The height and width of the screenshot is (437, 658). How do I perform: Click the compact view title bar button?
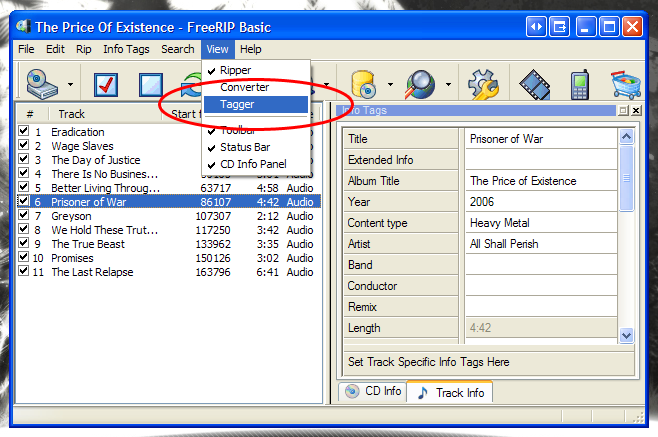(559, 27)
